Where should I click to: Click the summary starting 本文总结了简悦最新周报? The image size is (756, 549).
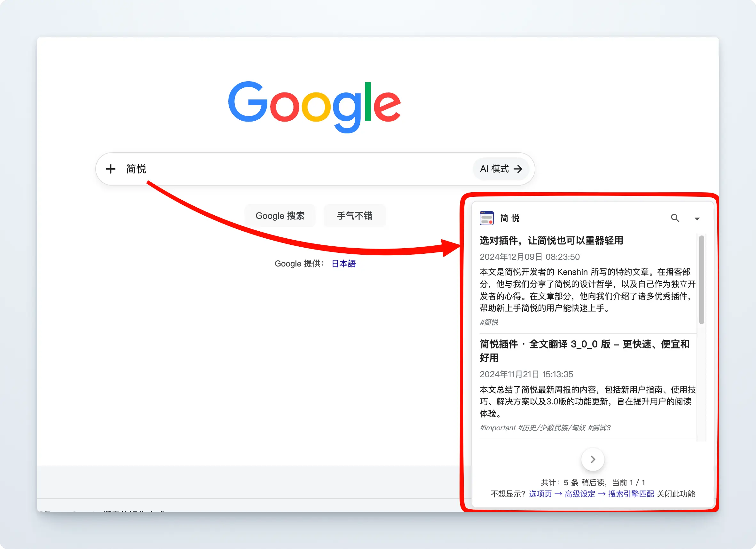pos(588,402)
